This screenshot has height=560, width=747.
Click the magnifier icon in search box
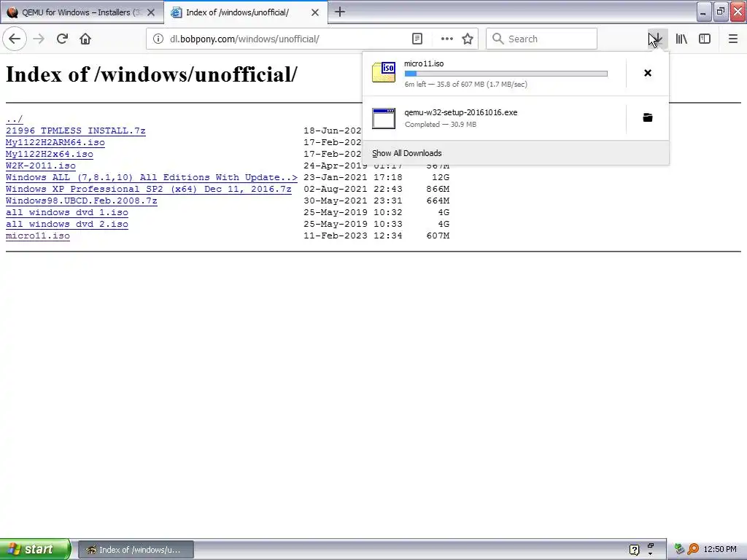click(498, 39)
